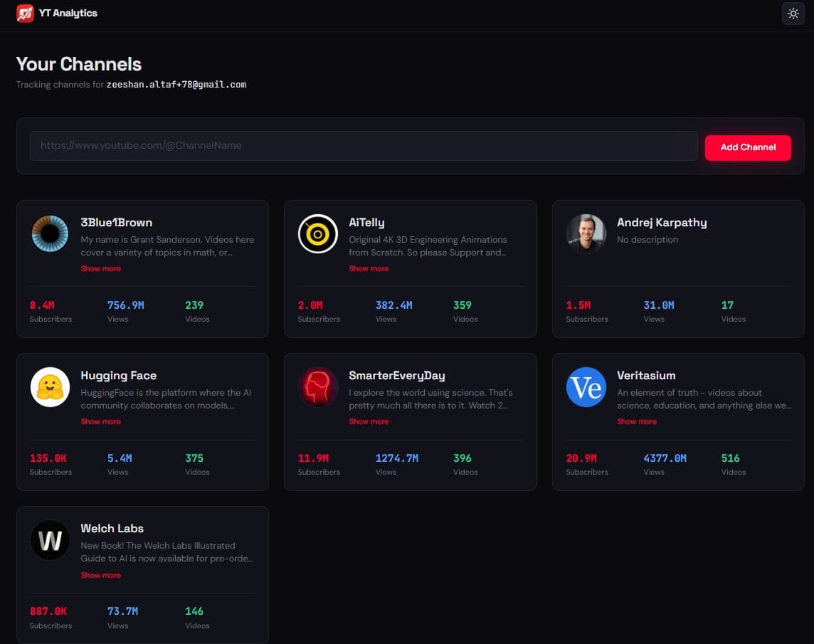814x644 pixels.
Task: Expand AiTelly description with Show more
Action: (x=369, y=268)
